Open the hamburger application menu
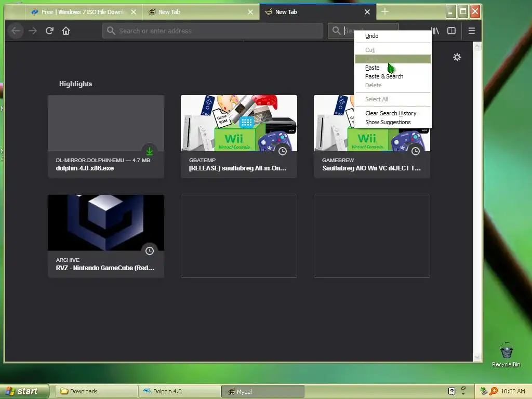 click(472, 31)
